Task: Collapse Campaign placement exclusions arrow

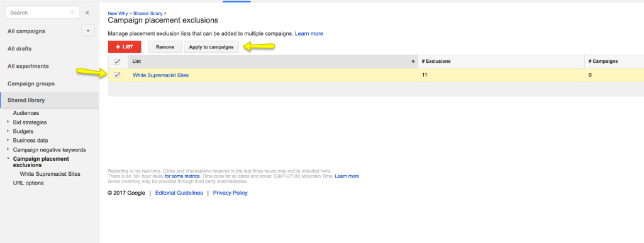Action: 8,158
